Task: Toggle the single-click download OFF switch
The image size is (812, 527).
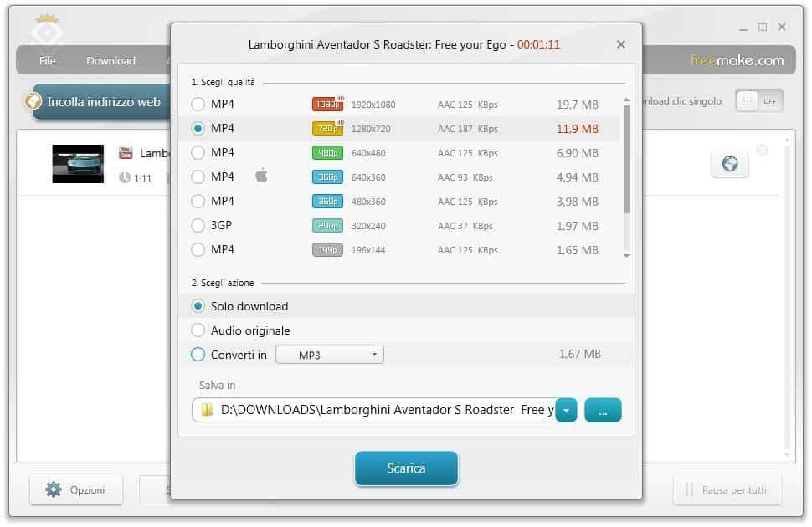Action: coord(758,101)
